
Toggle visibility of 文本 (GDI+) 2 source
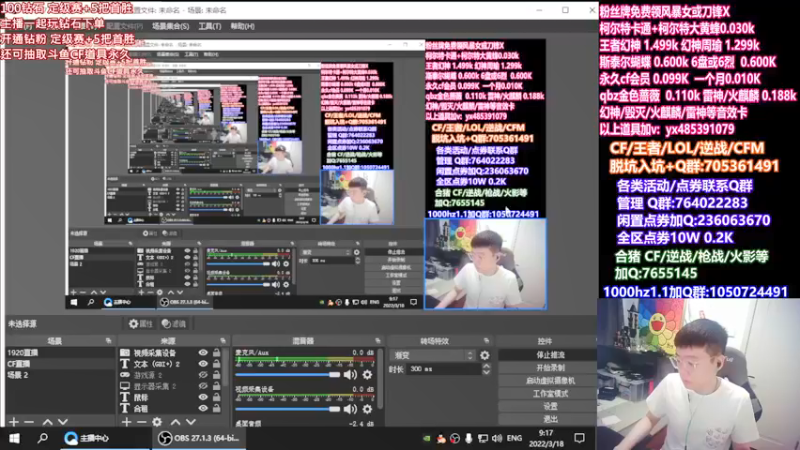pyautogui.click(x=203, y=364)
